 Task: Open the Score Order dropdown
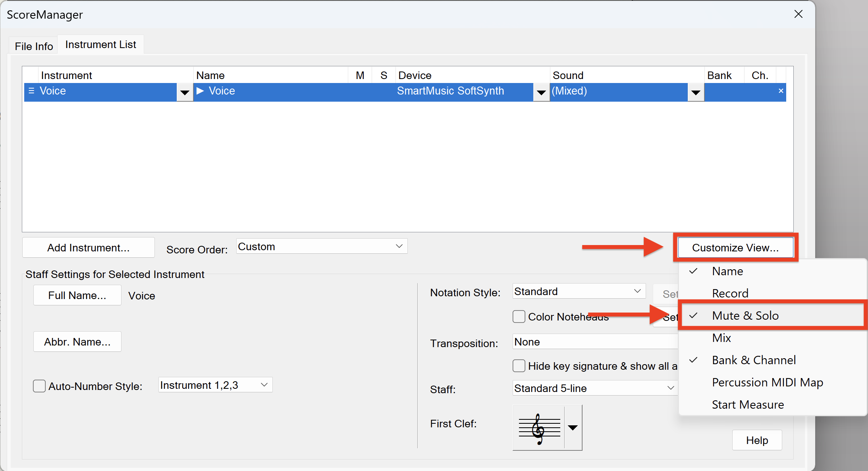[322, 246]
